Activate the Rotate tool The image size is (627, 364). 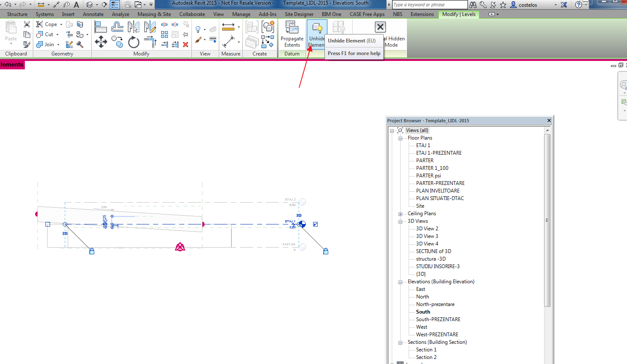coord(133,42)
